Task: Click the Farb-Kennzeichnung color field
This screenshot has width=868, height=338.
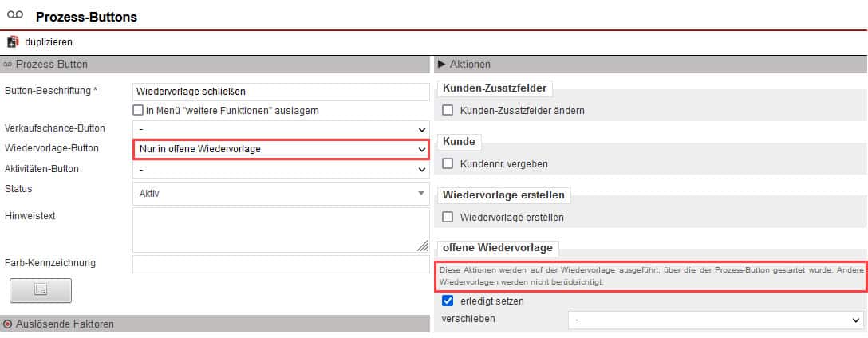Action: tap(281, 264)
